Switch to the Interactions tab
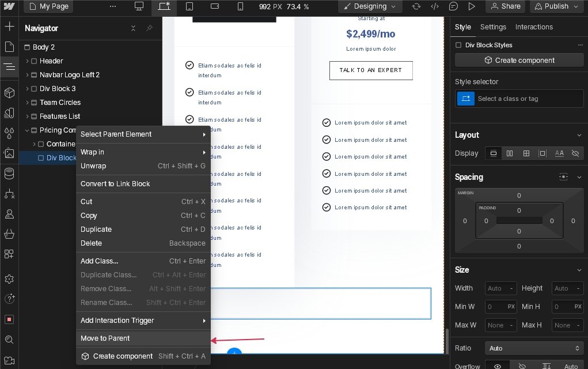This screenshot has width=588, height=369. tap(533, 27)
